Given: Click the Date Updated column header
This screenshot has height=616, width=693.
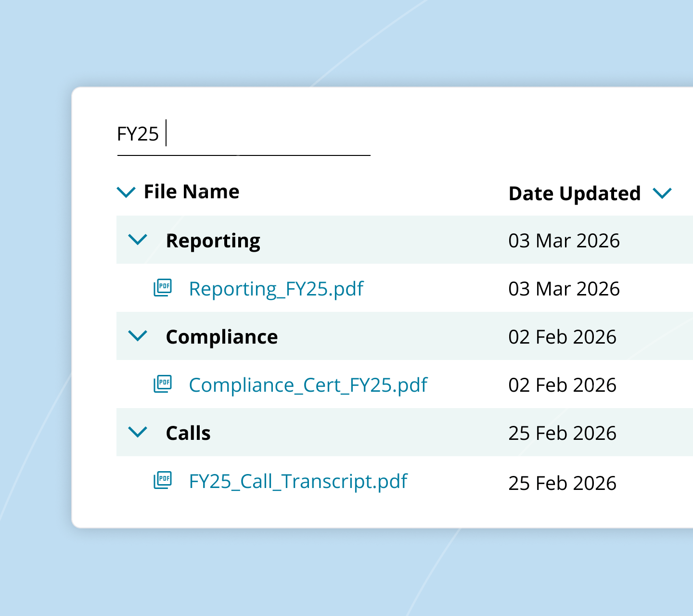Looking at the screenshot, I should point(575,193).
